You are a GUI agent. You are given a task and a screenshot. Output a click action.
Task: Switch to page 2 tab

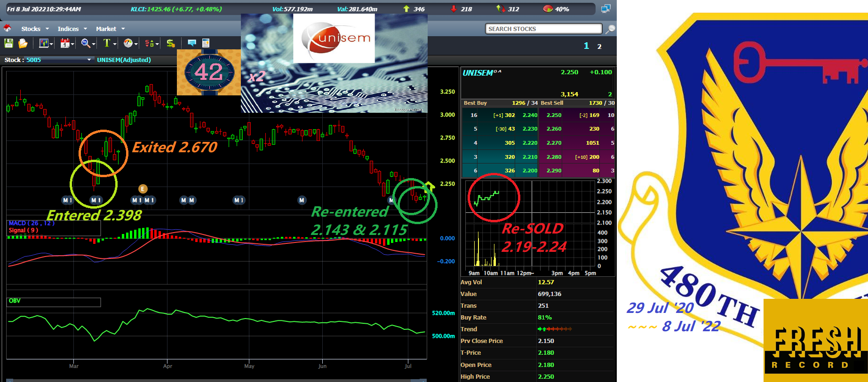(x=599, y=46)
